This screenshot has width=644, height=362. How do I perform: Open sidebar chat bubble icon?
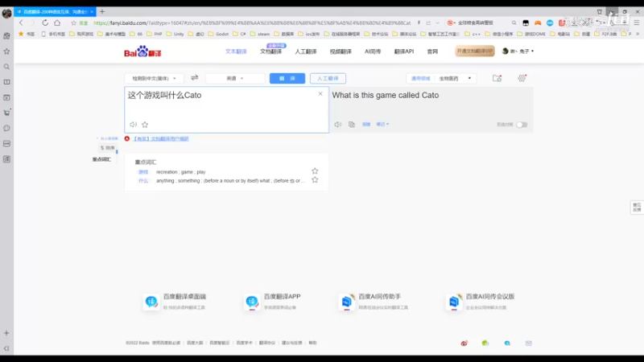point(6,128)
